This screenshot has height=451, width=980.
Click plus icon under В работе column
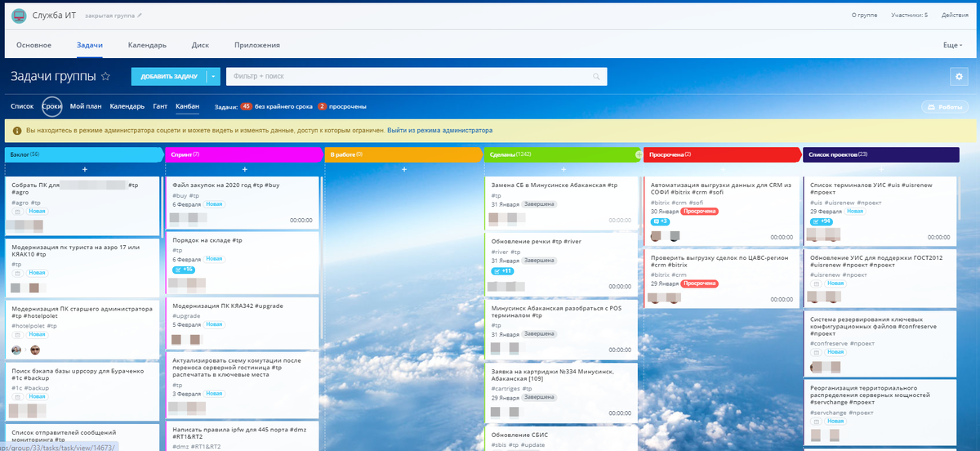point(404,169)
